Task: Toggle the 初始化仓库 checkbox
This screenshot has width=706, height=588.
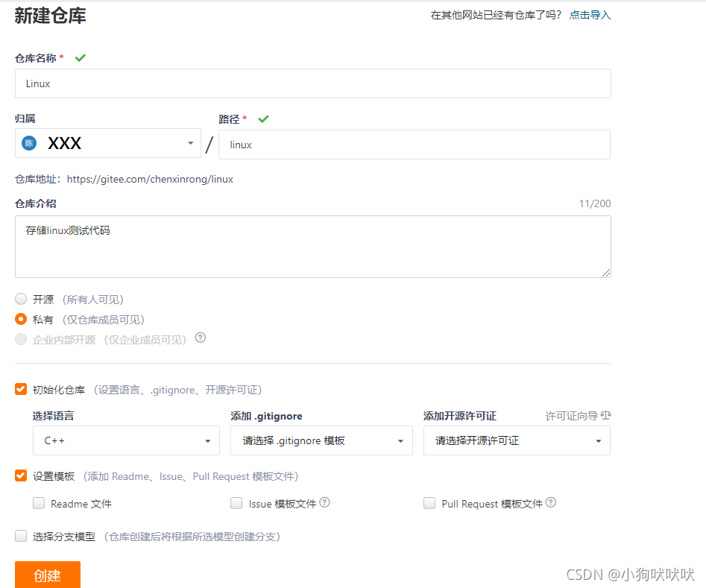Action: pos(21,389)
